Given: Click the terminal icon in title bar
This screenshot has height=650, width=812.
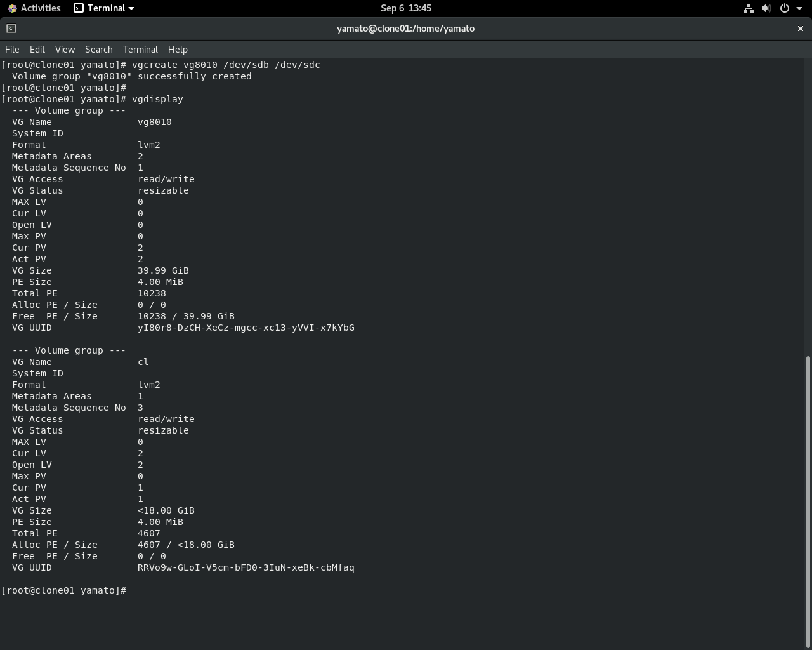Looking at the screenshot, I should point(11,29).
